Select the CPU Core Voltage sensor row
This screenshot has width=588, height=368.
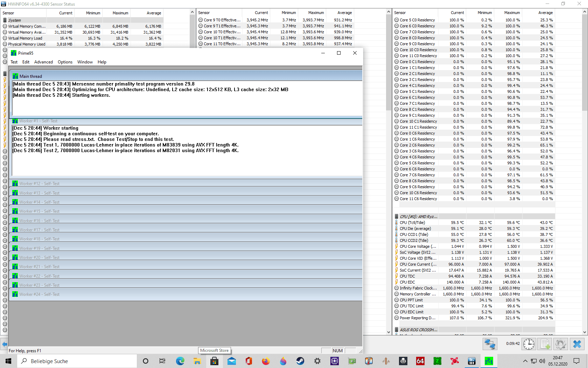click(x=474, y=246)
